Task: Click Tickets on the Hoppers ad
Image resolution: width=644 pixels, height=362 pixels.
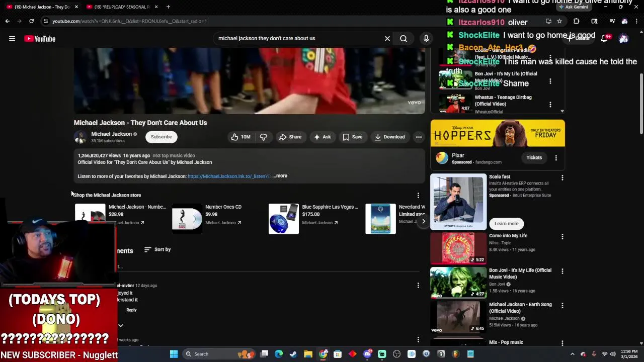Action: [x=534, y=158]
